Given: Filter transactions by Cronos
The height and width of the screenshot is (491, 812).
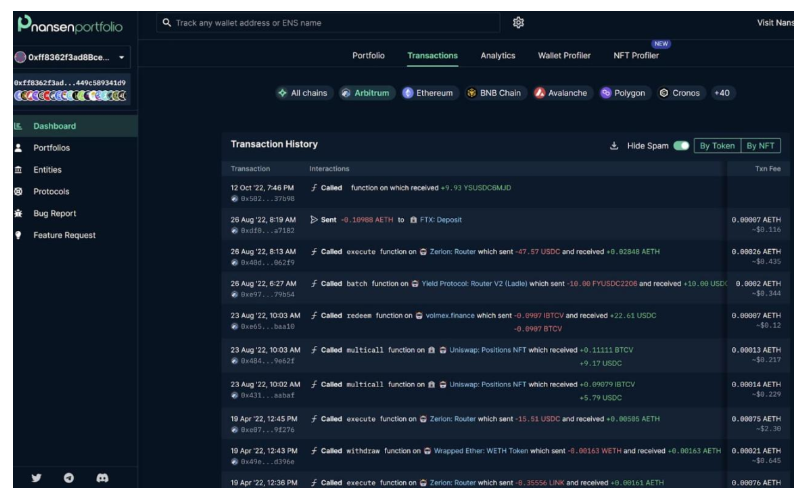Looking at the screenshot, I should tap(680, 93).
